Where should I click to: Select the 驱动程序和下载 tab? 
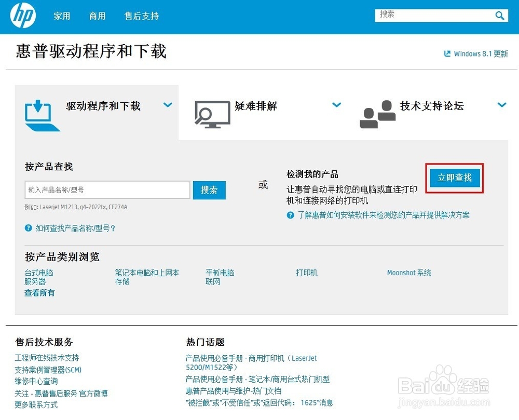pos(97,113)
